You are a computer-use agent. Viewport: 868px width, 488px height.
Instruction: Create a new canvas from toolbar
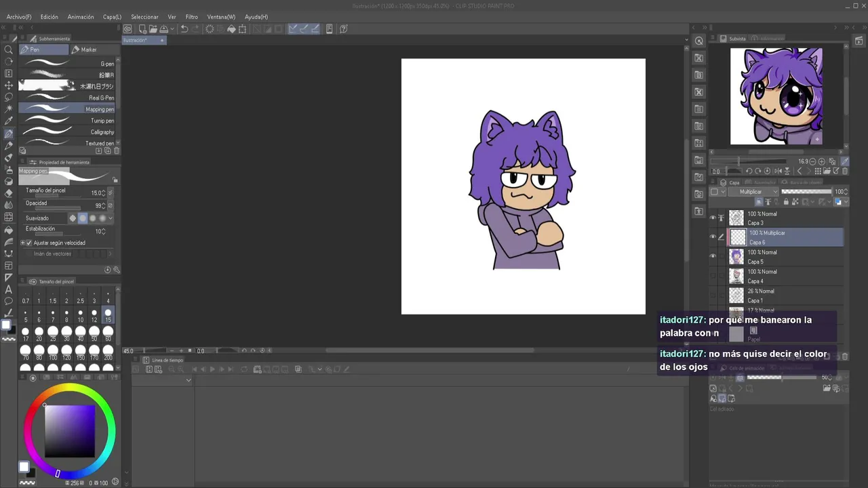coord(142,29)
